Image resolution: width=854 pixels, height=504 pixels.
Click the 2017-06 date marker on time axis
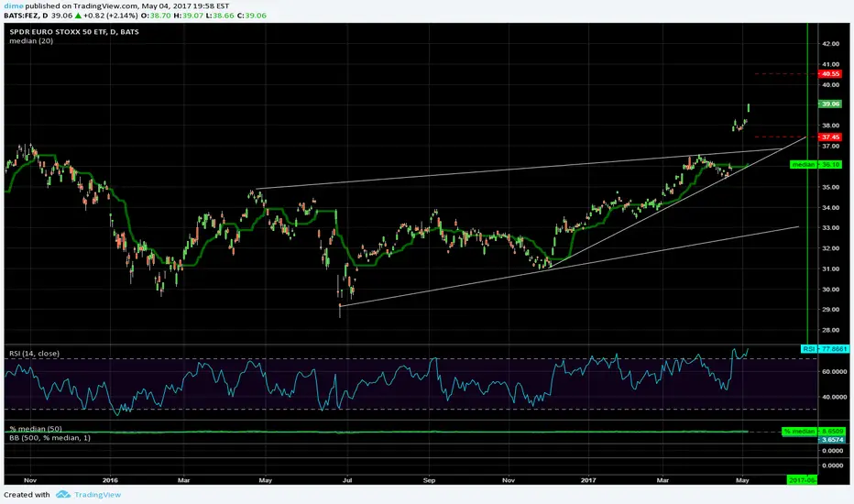pos(803,480)
